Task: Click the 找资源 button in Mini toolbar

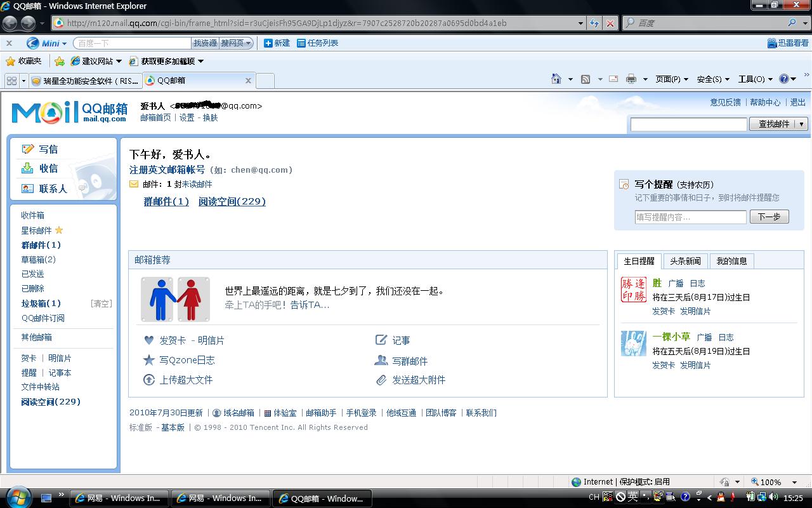Action: point(205,43)
